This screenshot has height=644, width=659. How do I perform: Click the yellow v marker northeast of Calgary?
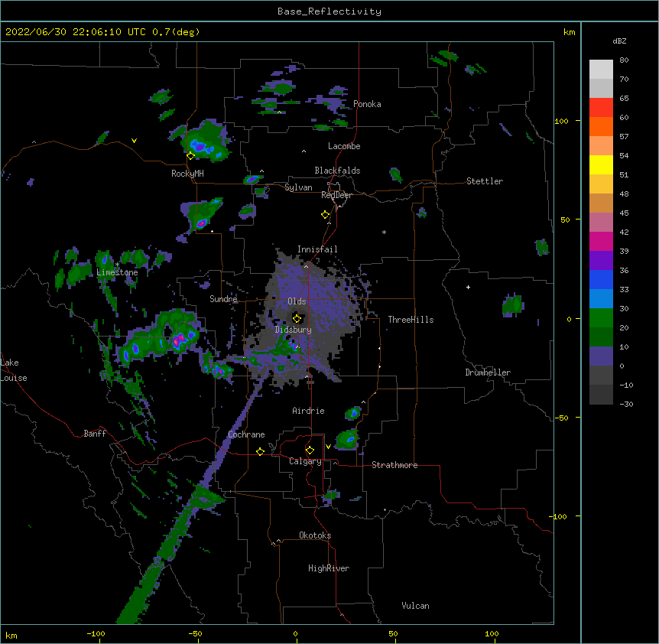[x=328, y=447]
